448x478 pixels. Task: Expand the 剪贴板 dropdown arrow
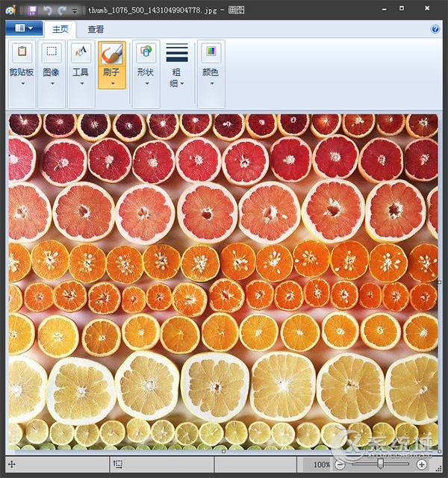[23, 84]
